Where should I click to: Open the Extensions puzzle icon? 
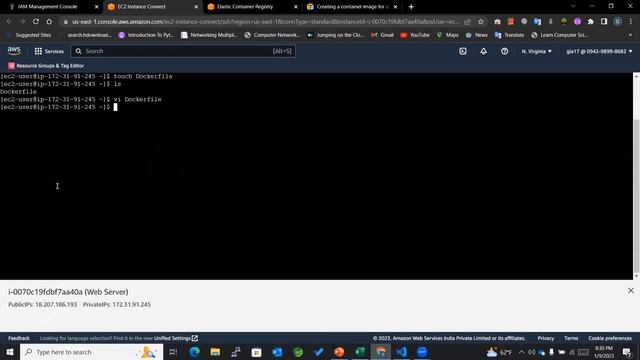[x=590, y=22]
